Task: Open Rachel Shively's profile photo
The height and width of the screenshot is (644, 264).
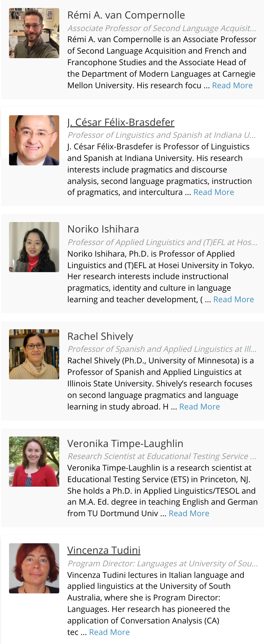Action: [x=34, y=354]
